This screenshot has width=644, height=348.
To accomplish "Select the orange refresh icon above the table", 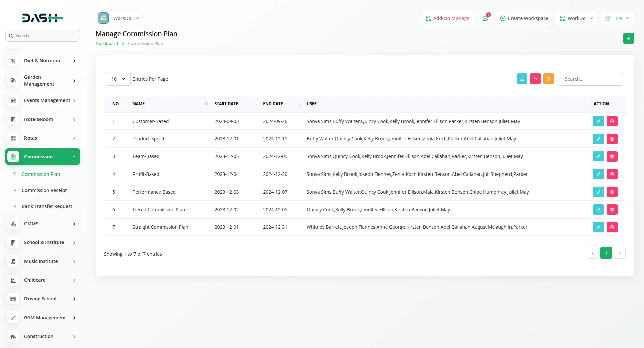I will click(549, 79).
